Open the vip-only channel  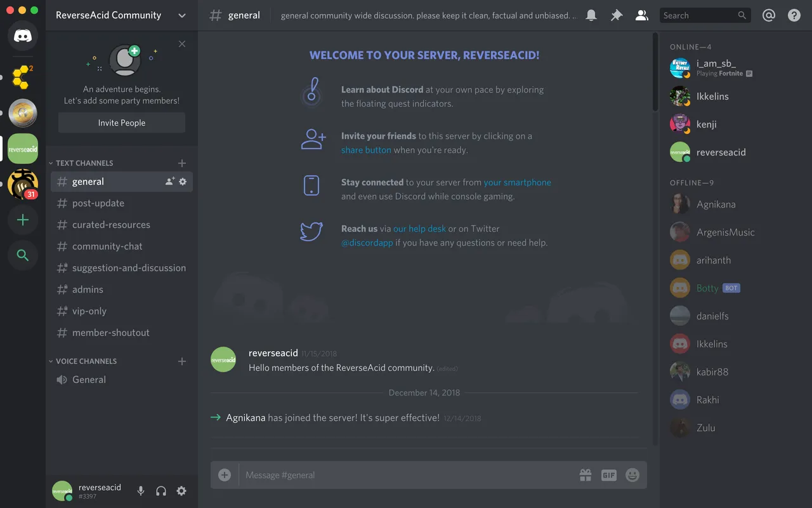coord(122,311)
